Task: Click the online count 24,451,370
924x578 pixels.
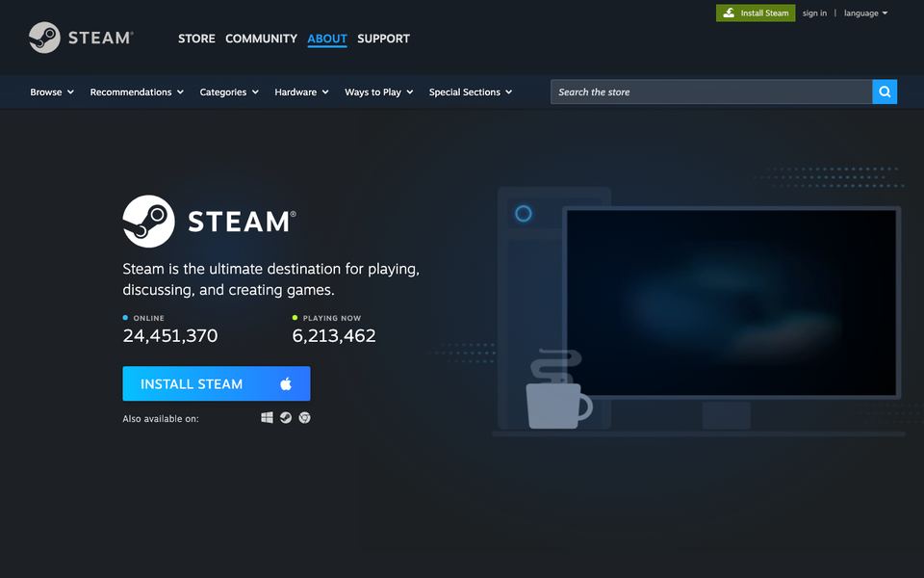Action: 170,335
